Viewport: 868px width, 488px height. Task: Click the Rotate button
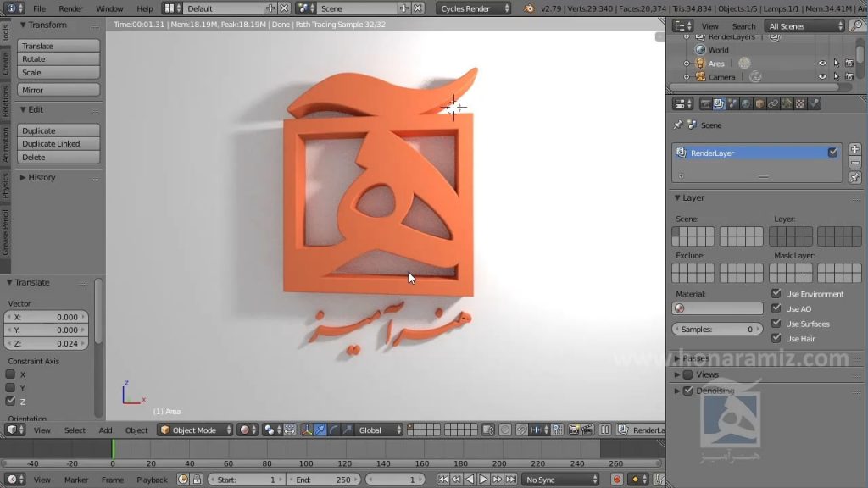point(58,58)
